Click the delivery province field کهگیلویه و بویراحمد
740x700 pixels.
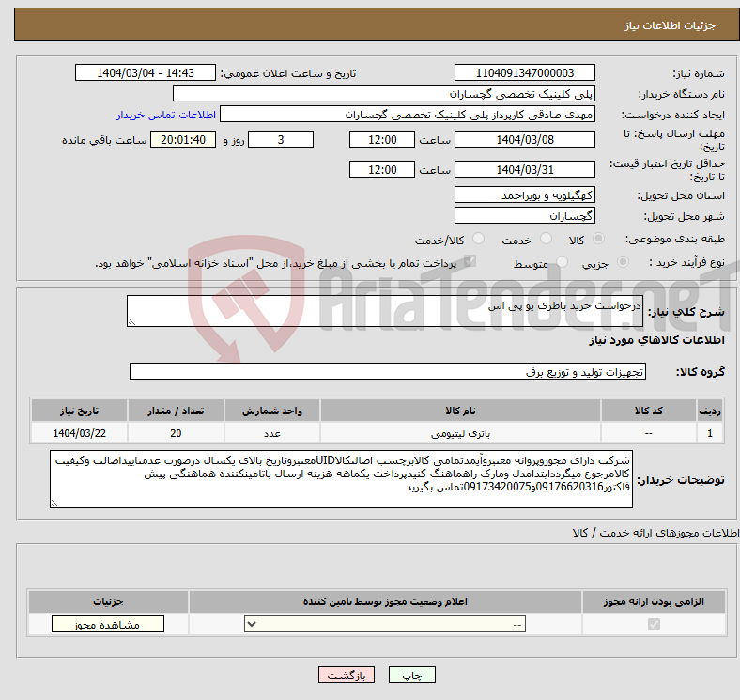525,195
